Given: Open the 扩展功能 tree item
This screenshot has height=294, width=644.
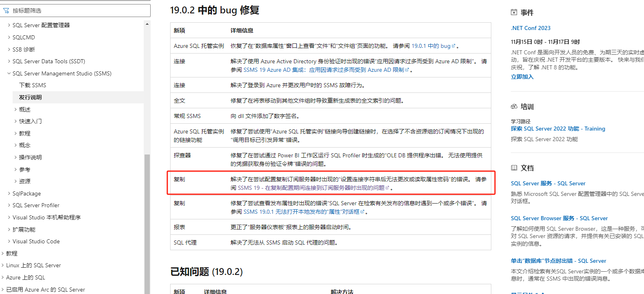Looking at the screenshot, I should click(24, 230).
